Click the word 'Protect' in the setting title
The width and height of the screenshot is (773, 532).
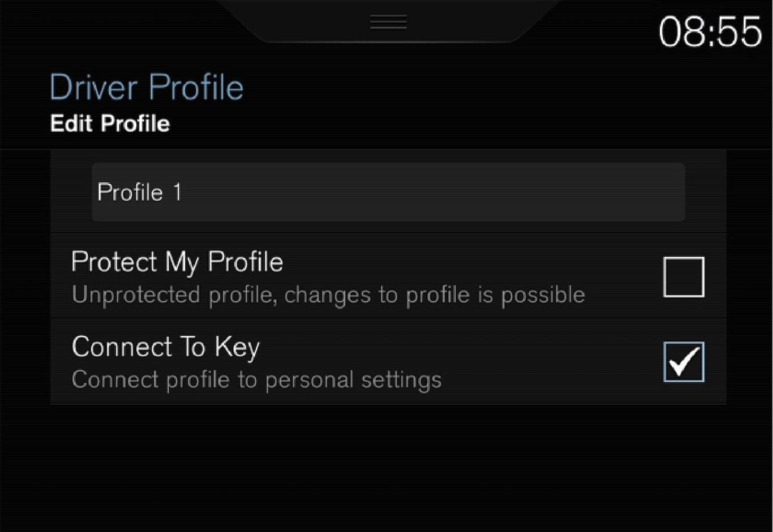point(114,262)
